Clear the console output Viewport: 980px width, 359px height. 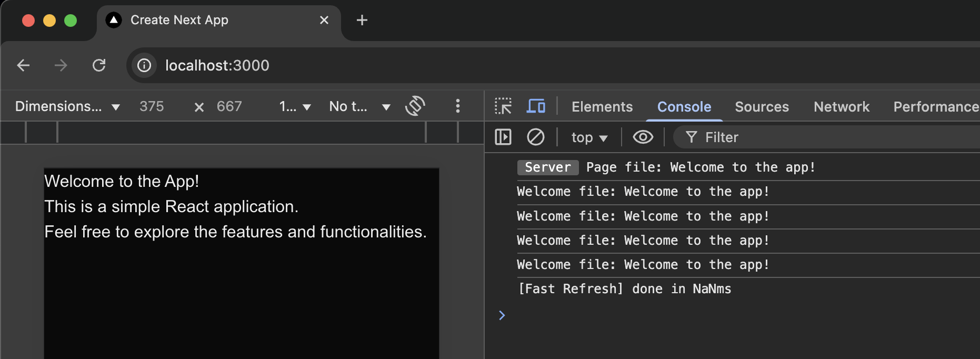point(536,137)
